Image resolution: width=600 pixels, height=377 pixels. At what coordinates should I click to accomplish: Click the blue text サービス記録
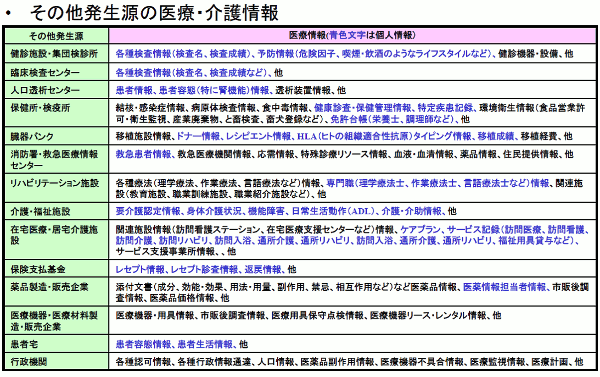point(473,230)
